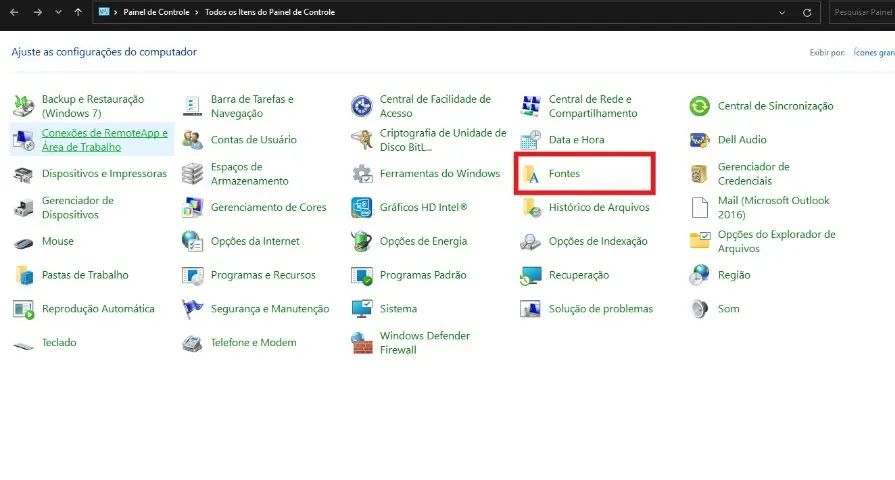The width and height of the screenshot is (895, 480).
Task: Click the Windows Defender Firewall icon
Action: point(361,343)
